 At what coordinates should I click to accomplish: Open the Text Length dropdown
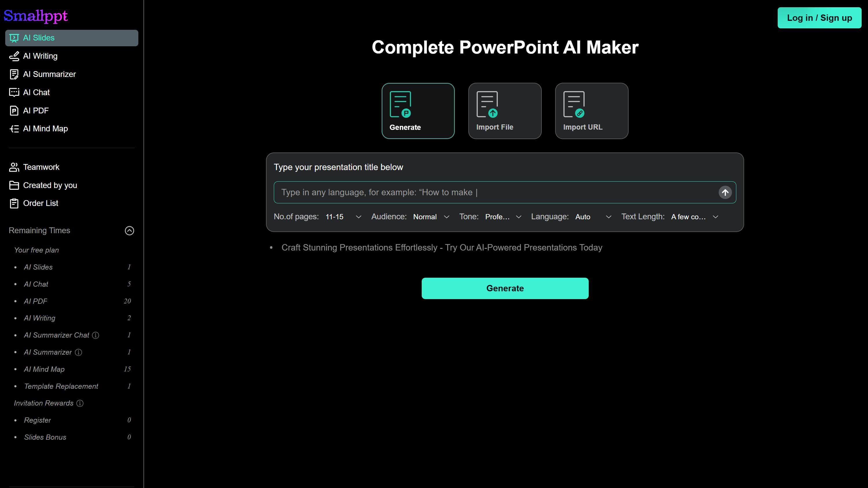click(694, 217)
